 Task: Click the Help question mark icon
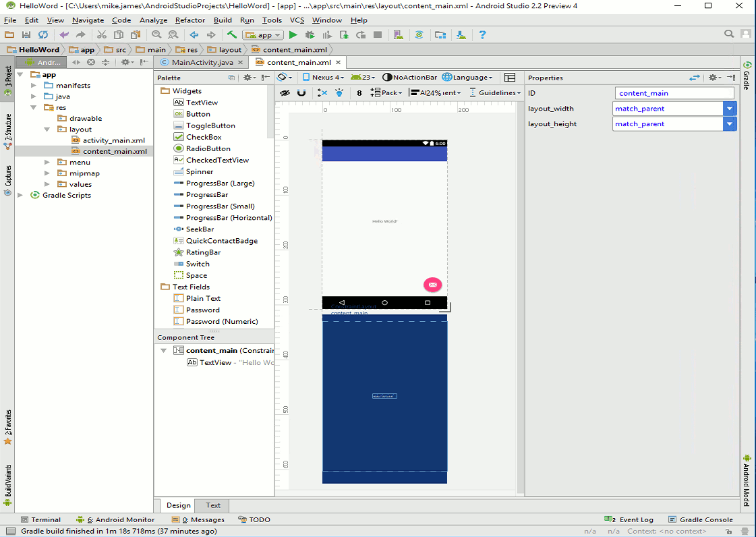click(x=482, y=34)
